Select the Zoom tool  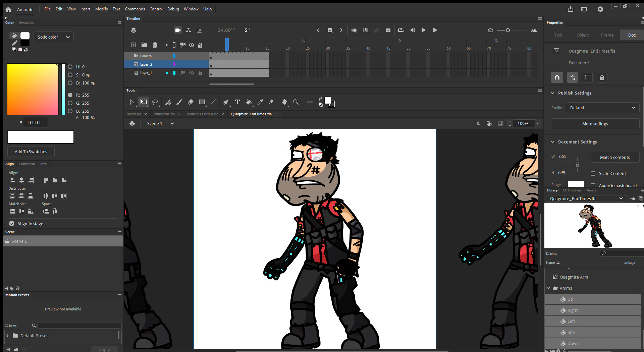click(x=296, y=102)
